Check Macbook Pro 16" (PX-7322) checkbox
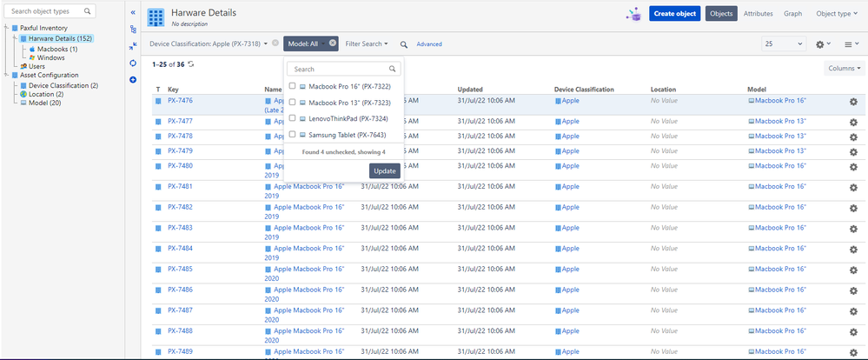The image size is (868, 360). (292, 86)
